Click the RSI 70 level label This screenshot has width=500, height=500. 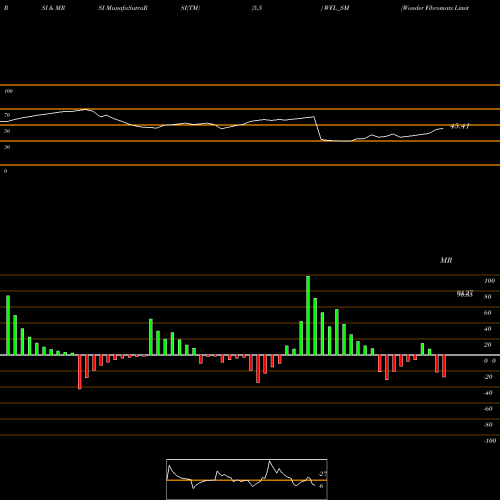[7, 115]
